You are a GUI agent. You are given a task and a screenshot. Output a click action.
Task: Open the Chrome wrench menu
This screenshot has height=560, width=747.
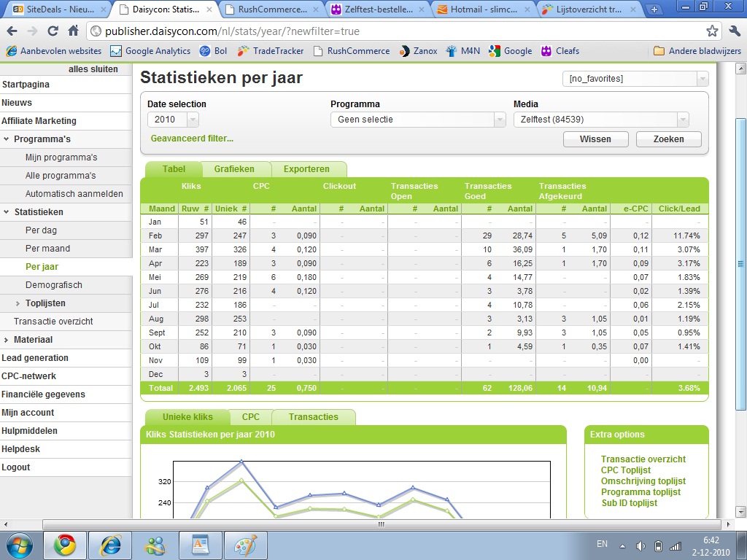coord(734,31)
